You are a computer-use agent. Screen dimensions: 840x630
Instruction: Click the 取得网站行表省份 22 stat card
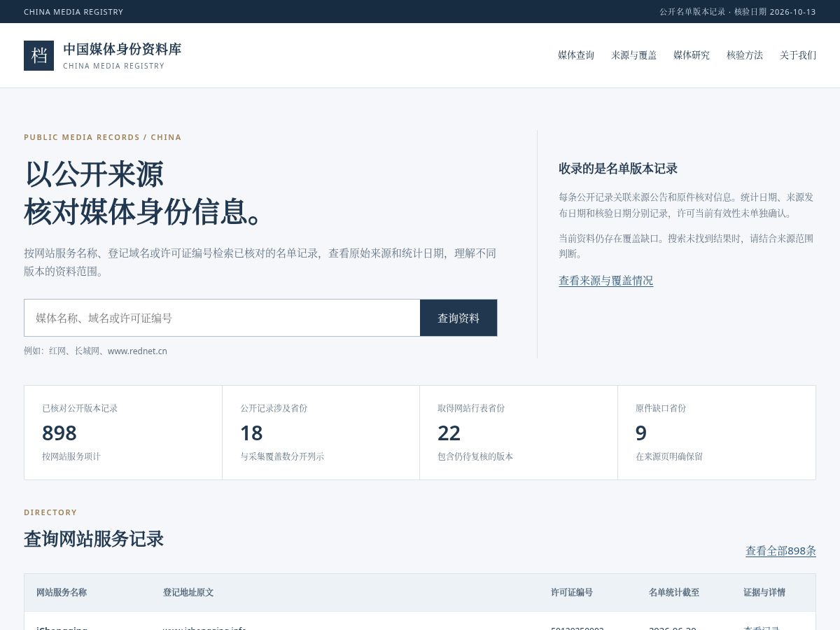(519, 433)
